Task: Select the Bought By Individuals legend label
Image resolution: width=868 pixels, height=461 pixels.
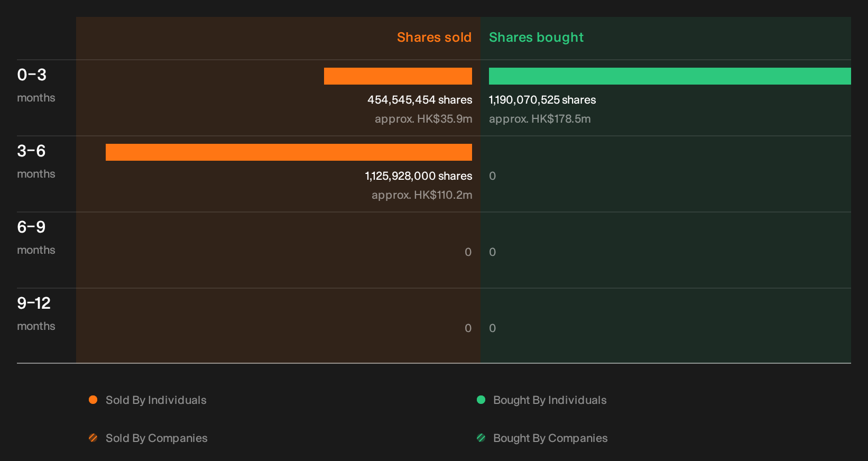Action: point(550,400)
